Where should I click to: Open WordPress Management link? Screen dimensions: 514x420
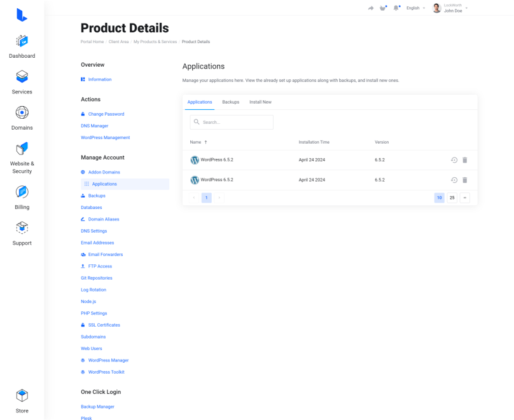tap(105, 138)
